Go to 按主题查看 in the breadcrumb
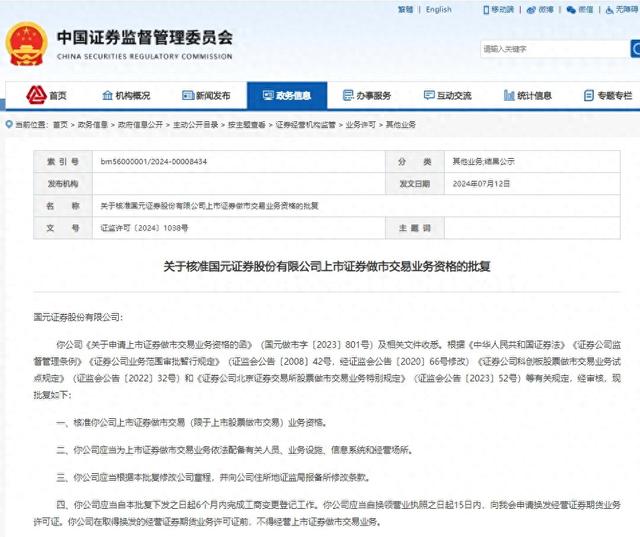 247,124
